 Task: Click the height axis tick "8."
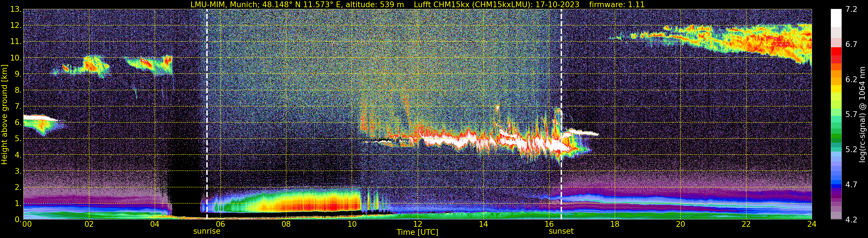tap(18, 90)
